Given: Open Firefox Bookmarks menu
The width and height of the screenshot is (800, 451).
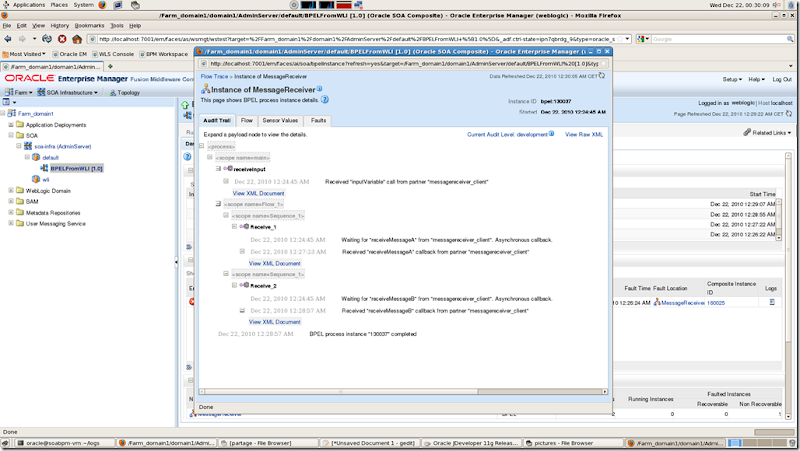Looking at the screenshot, I should pos(89,26).
